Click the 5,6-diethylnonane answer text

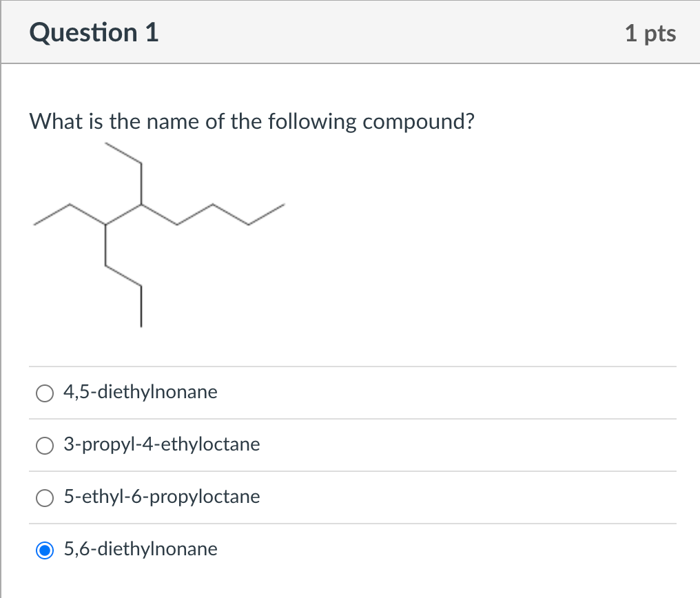tap(140, 550)
